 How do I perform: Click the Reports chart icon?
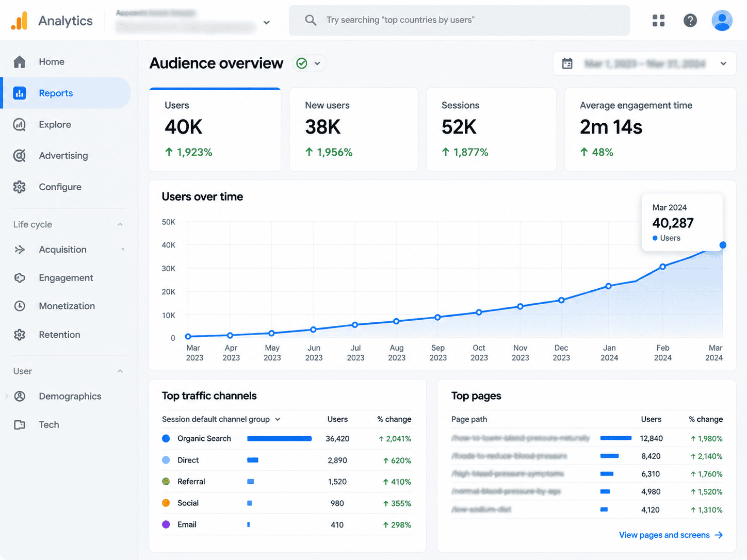[20, 93]
